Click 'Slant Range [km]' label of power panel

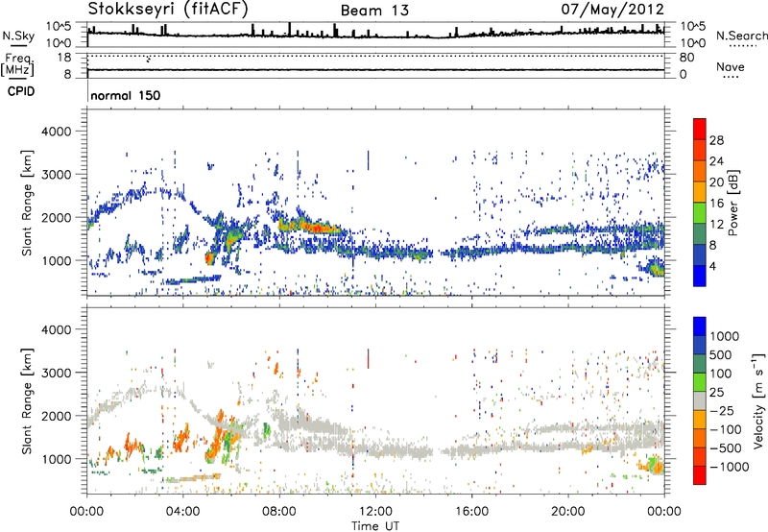(x=28, y=203)
